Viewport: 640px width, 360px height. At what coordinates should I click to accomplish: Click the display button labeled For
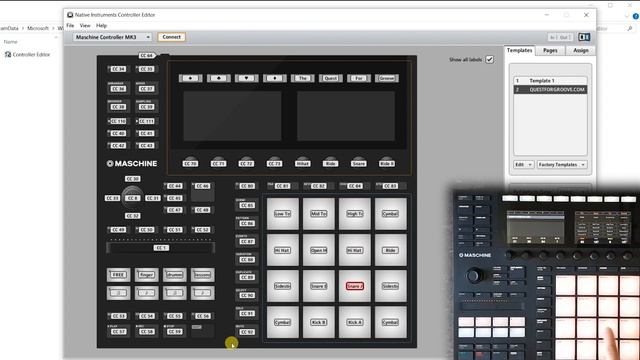pos(359,78)
